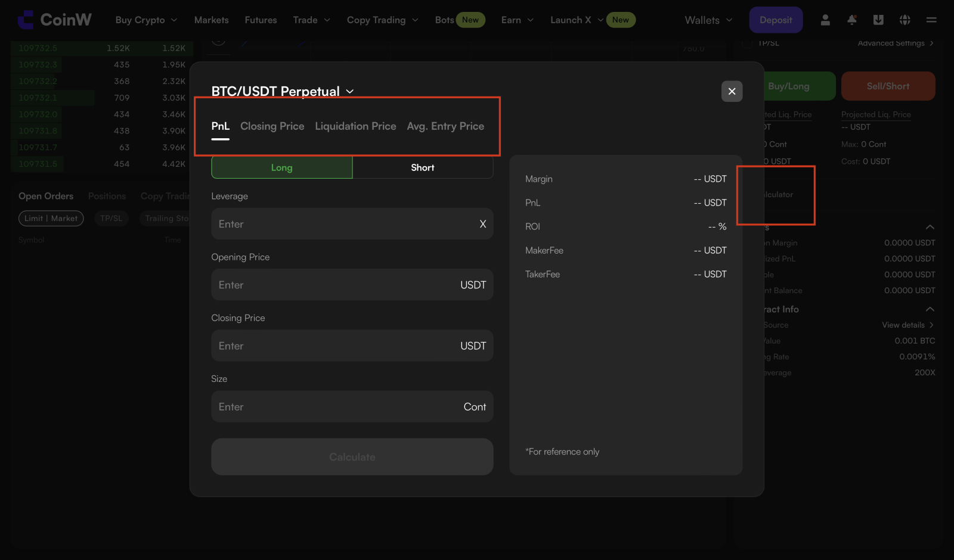Enable the TP/SL checkbox
The height and width of the screenshot is (560, 954).
[747, 43]
